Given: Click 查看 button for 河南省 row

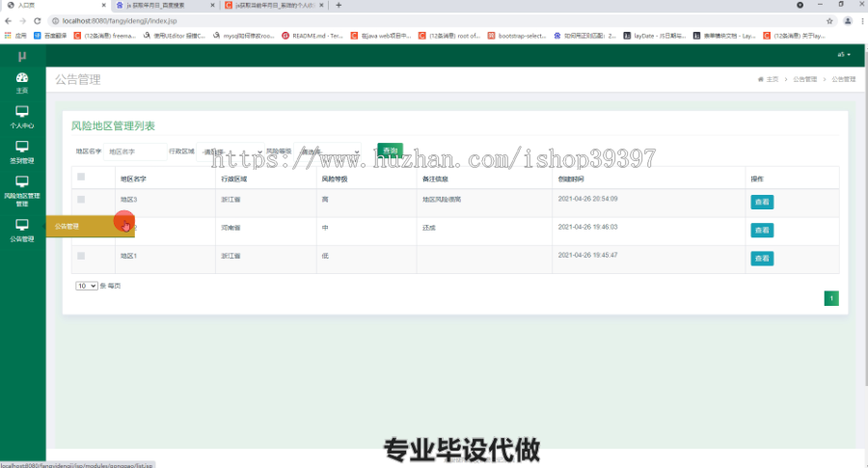Looking at the screenshot, I should tap(762, 231).
